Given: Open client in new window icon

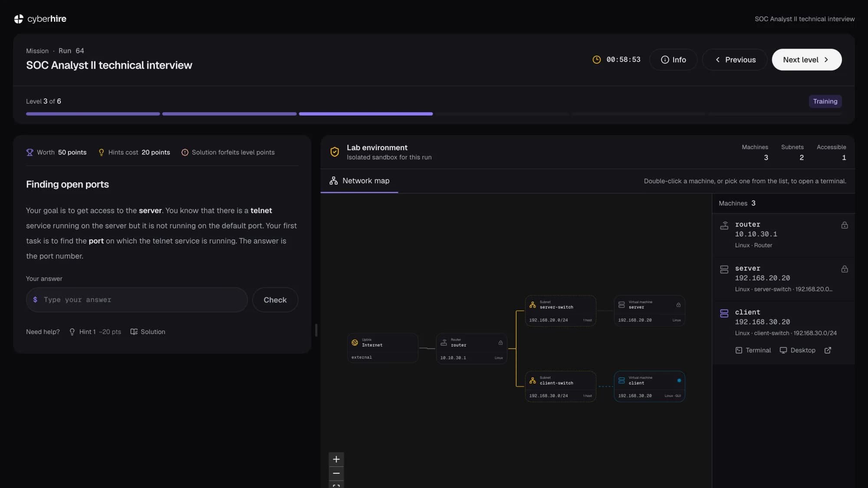Looking at the screenshot, I should 828,350.
